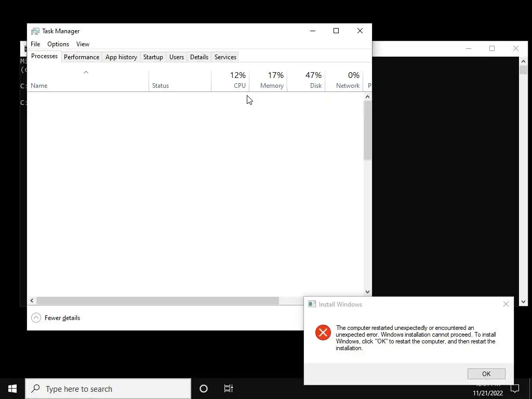Collapse Task Manager with Fewer details
532x399 pixels.
56,318
